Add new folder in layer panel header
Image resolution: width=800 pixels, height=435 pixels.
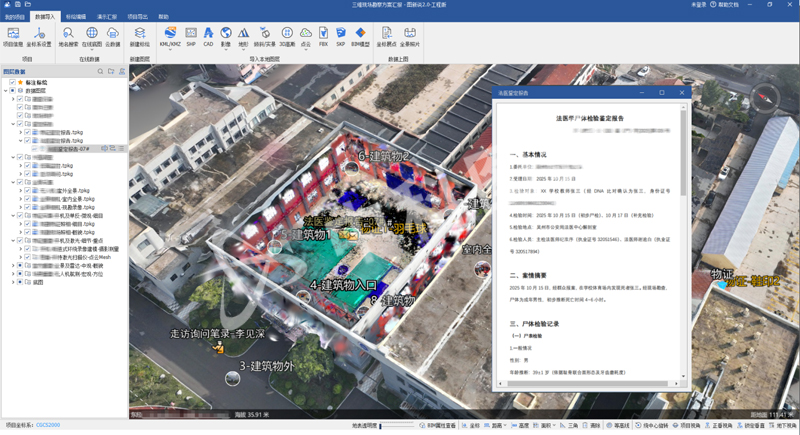pyautogui.click(x=111, y=72)
